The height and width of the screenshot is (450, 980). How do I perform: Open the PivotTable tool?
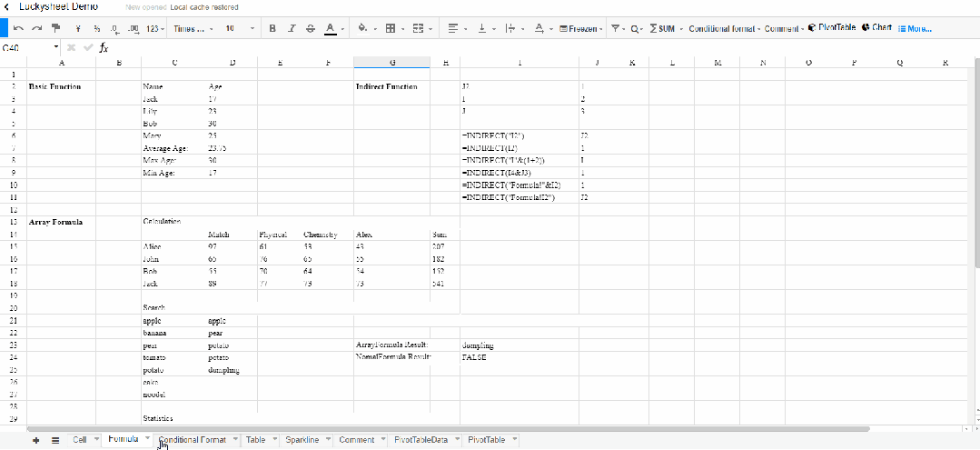(x=831, y=28)
